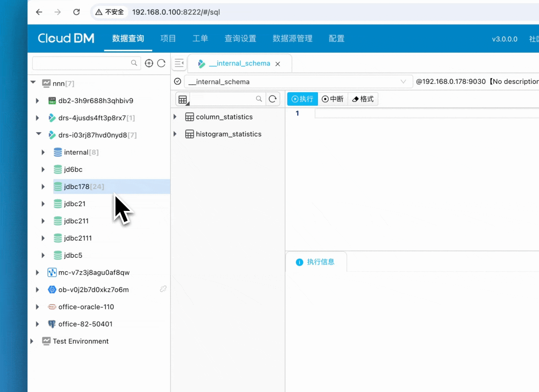Click the ob-v0j2b7d0xkz7o6m OceanBase icon
Viewport: 539px width, 392px height.
tap(52, 290)
